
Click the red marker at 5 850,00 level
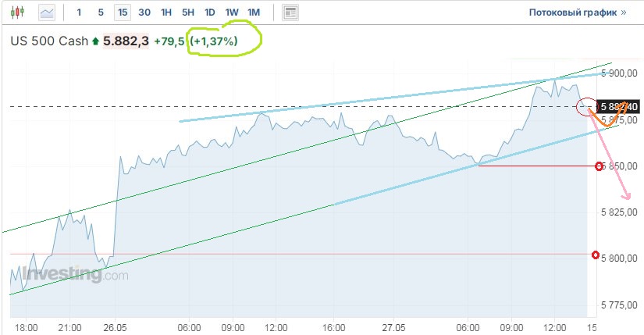(x=599, y=166)
